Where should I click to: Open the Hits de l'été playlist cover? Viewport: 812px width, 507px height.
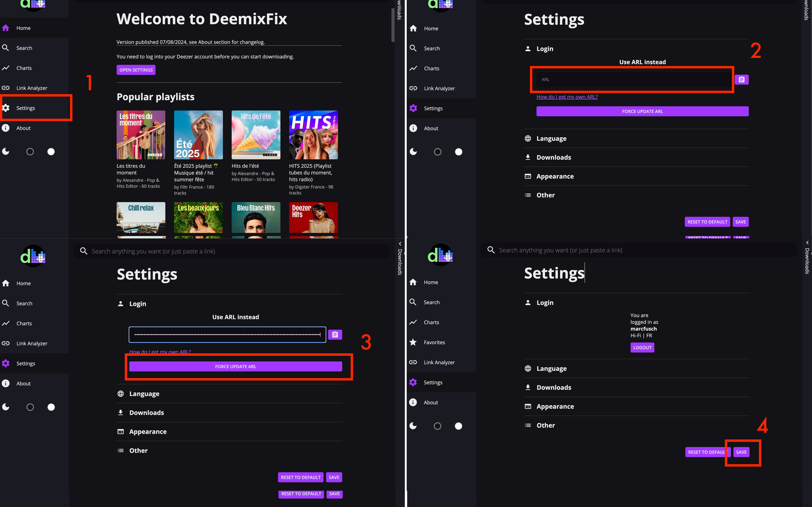256,135
